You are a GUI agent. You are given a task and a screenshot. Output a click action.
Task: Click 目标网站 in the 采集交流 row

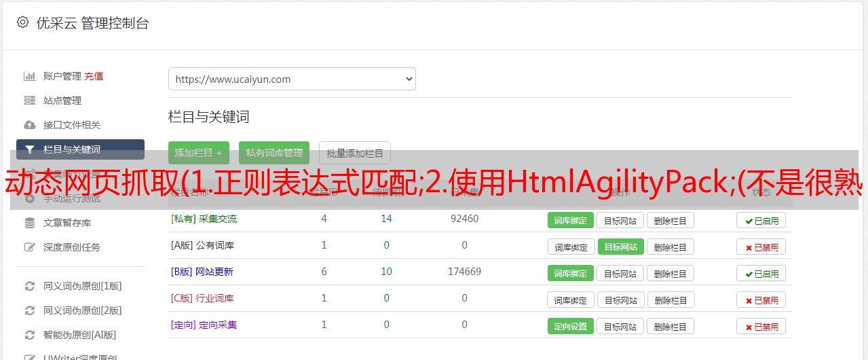[x=620, y=220]
